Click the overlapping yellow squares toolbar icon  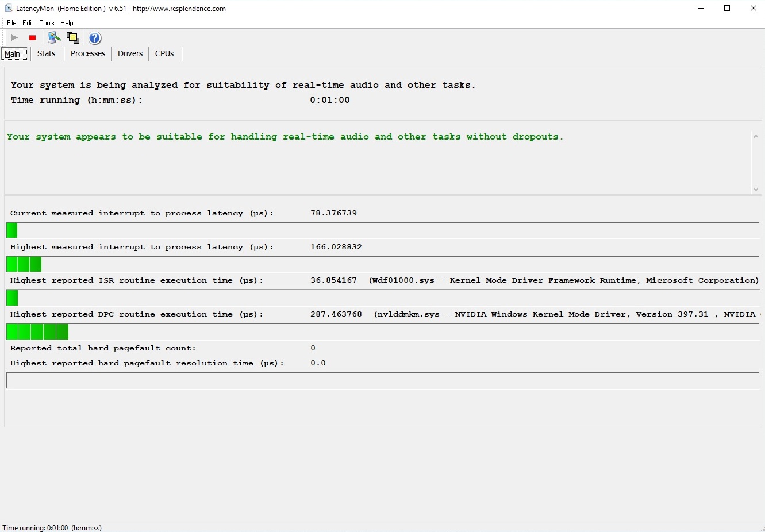(73, 38)
